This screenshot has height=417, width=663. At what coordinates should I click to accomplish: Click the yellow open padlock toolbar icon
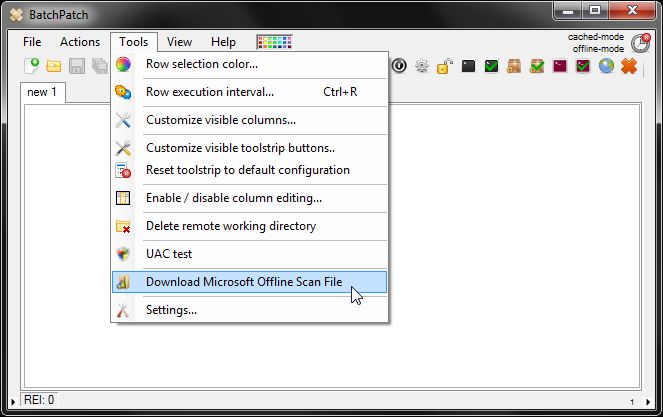coord(445,66)
